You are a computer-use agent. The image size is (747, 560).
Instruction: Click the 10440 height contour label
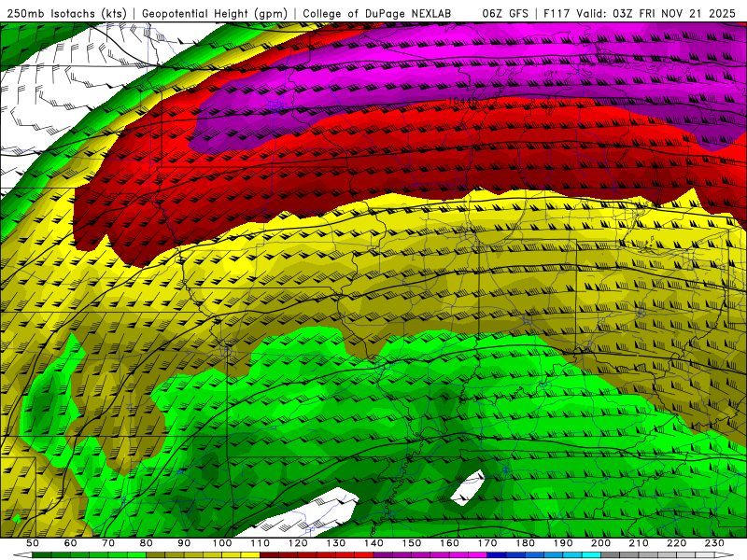pos(462,101)
